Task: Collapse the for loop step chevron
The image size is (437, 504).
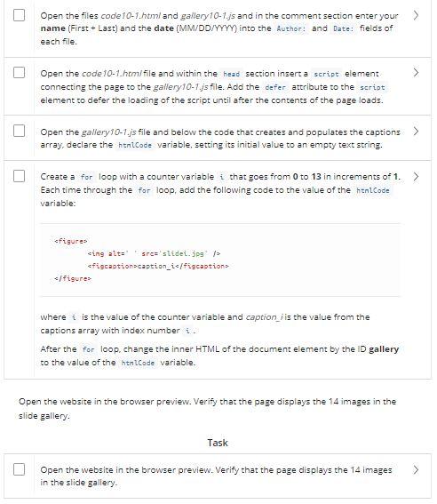Action: (x=416, y=177)
